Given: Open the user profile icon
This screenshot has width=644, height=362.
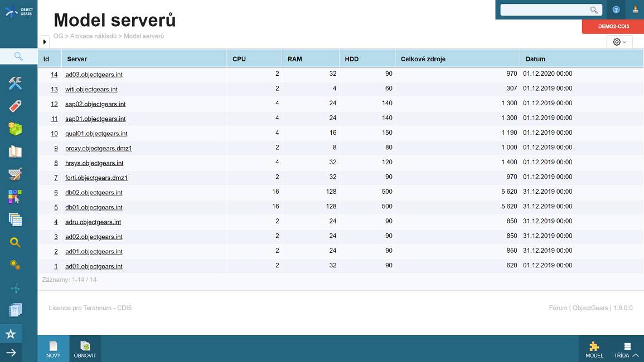Looking at the screenshot, I should click(635, 10).
